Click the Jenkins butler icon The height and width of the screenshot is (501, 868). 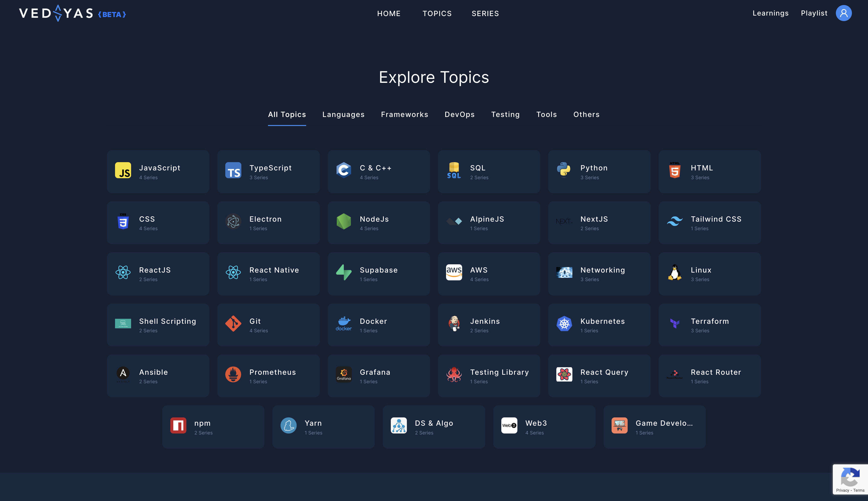(x=454, y=324)
